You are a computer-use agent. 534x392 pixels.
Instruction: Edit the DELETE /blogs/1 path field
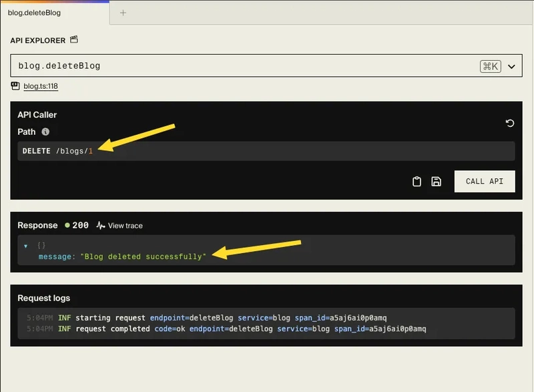click(266, 151)
